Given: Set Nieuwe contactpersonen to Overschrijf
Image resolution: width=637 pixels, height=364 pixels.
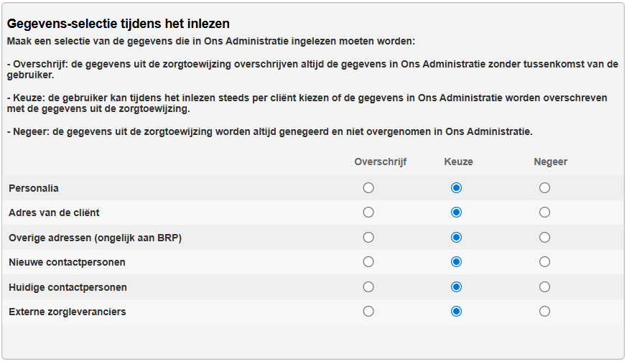Looking at the screenshot, I should coord(368,261).
